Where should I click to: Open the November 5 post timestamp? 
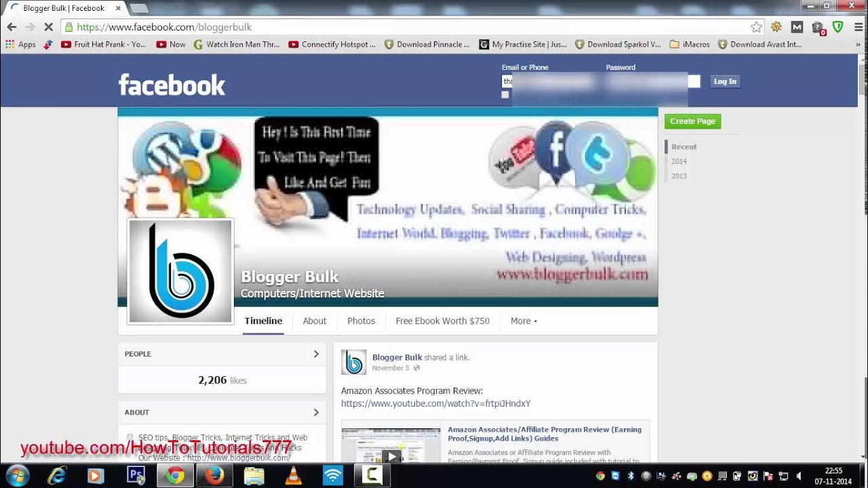click(391, 368)
